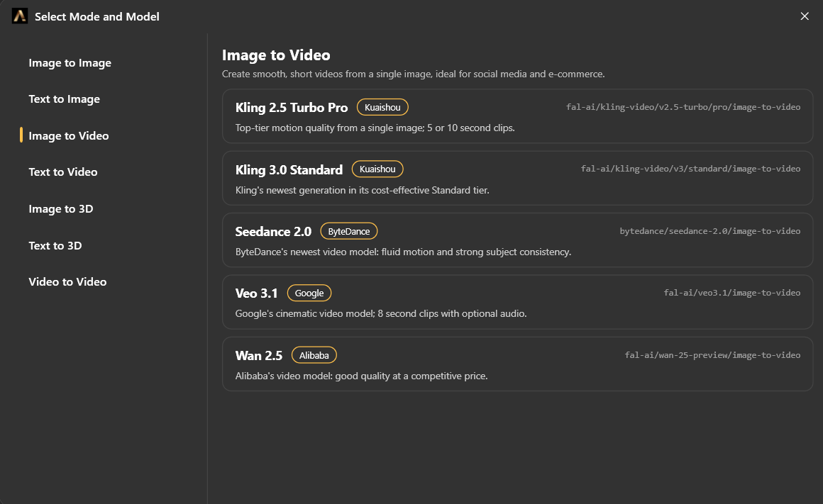Pick the Veo 3.1 model
Image resolution: width=823 pixels, height=504 pixels.
tap(517, 302)
